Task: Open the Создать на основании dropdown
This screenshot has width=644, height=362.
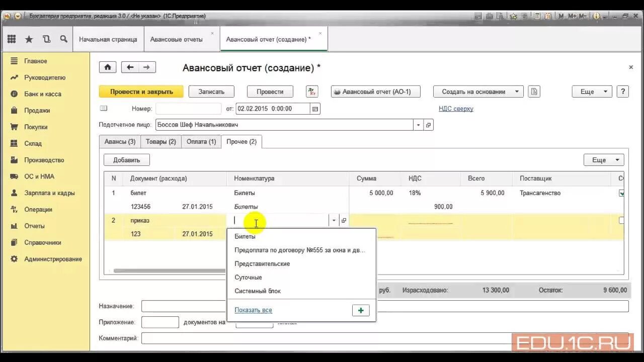Action: pyautogui.click(x=478, y=92)
